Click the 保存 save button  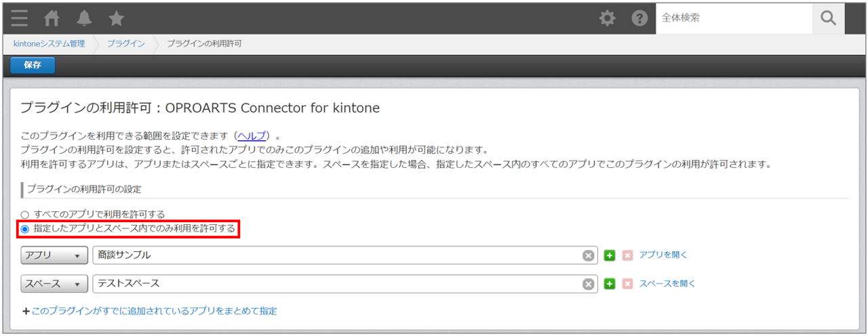pyautogui.click(x=33, y=65)
